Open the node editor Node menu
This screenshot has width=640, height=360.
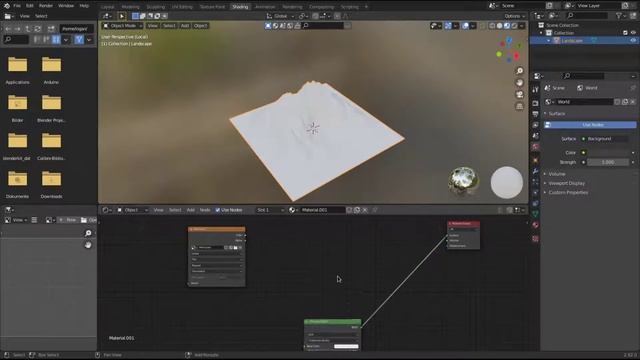click(x=204, y=210)
